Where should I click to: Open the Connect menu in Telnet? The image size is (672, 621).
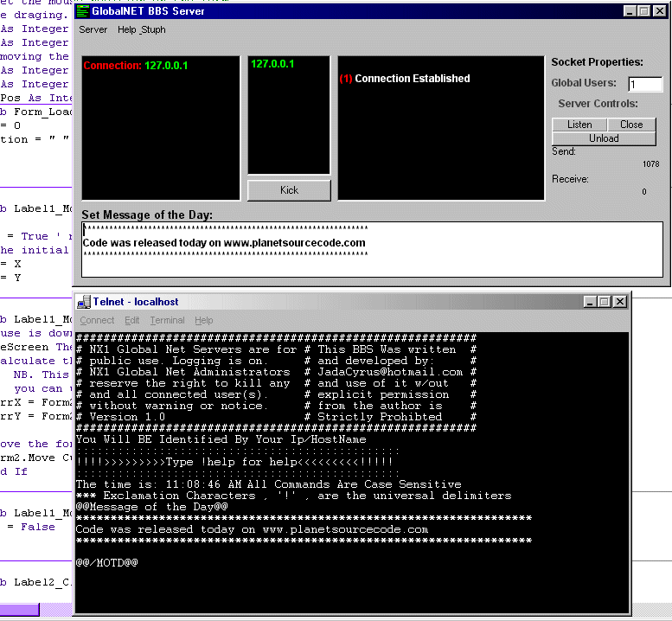pos(97,320)
